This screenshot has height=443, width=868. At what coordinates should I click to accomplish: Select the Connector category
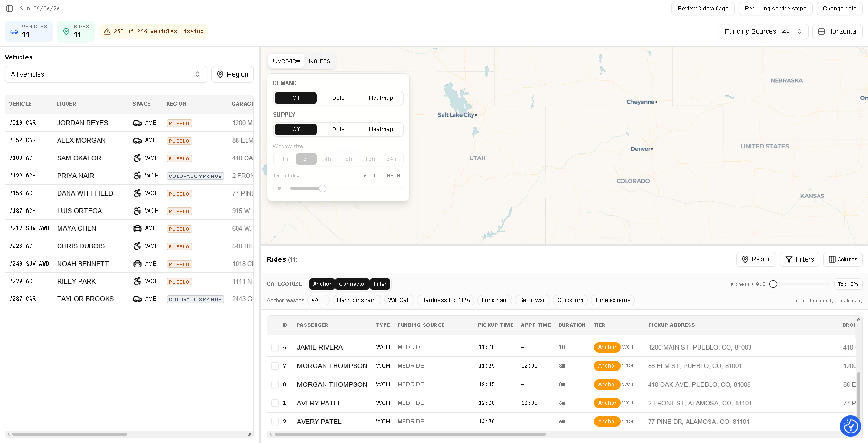(353, 284)
